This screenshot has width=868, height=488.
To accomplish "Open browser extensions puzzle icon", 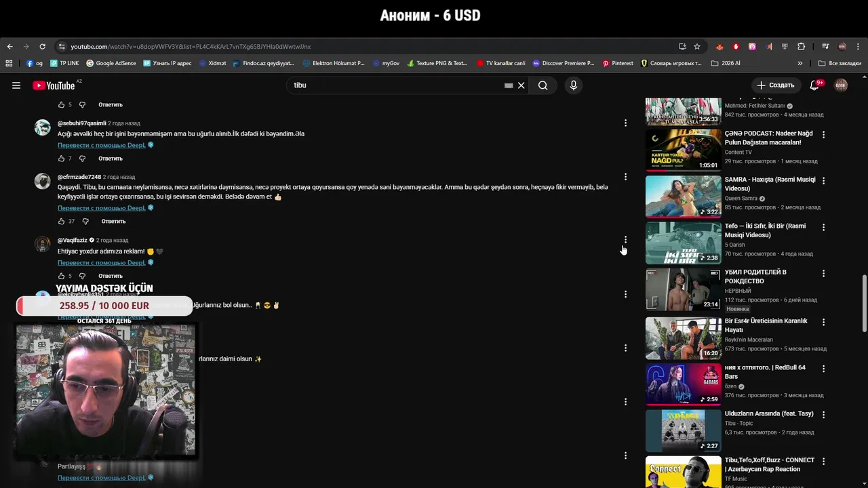I will (x=802, y=47).
